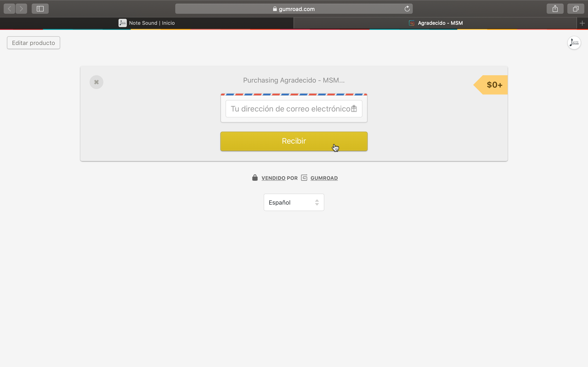Switch to the Note Sound | Inicio tab
Viewport: 588px width, 367px height.
tap(147, 23)
